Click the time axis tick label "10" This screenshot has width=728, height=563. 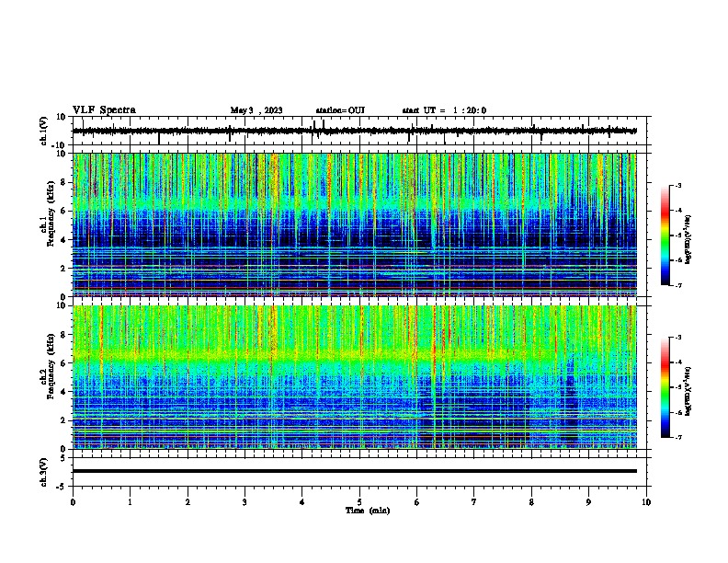click(646, 502)
